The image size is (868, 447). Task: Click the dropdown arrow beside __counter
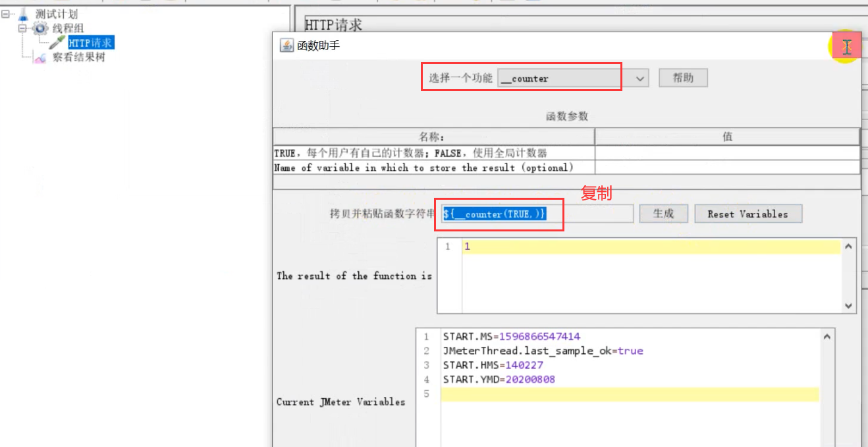[640, 78]
